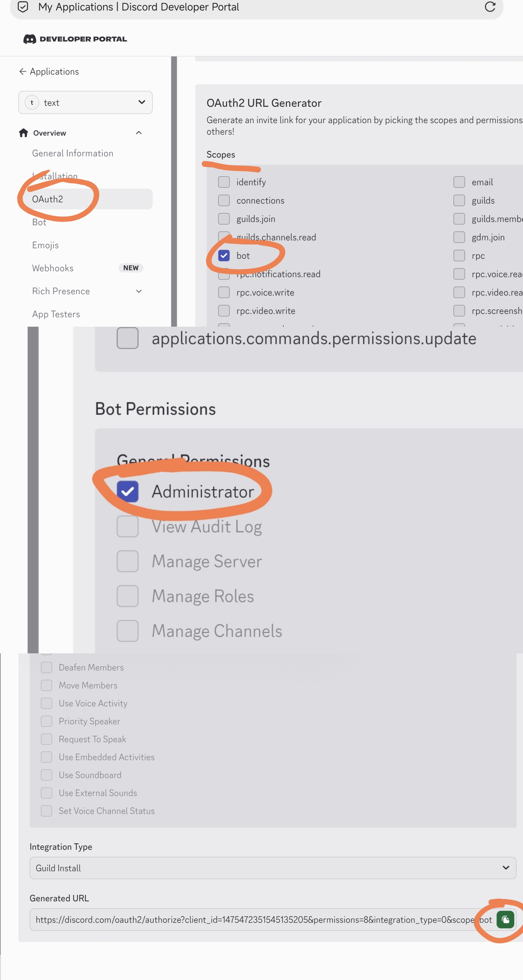Open the OAuth2 sidebar page

click(48, 199)
